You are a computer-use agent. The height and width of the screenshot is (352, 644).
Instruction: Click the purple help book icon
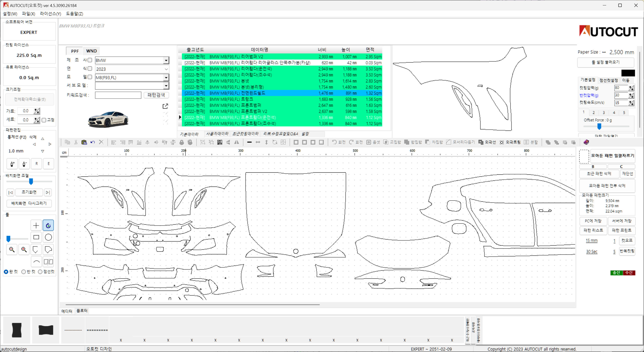click(586, 142)
